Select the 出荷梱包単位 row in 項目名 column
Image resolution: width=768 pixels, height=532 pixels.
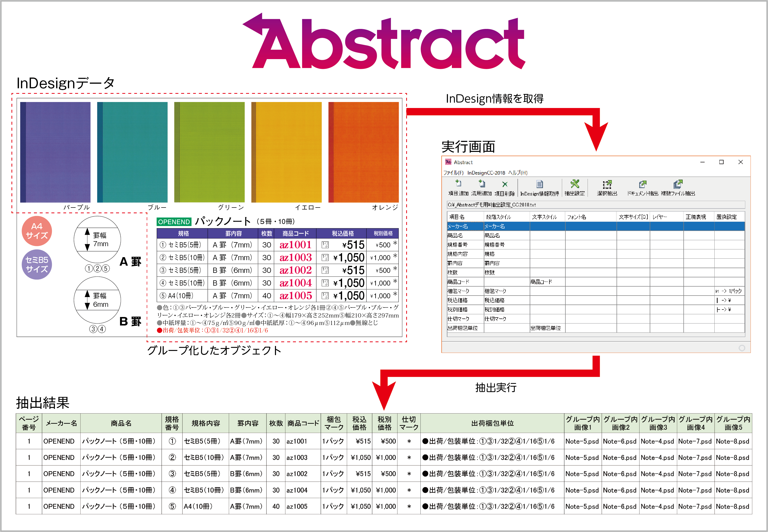[466, 328]
